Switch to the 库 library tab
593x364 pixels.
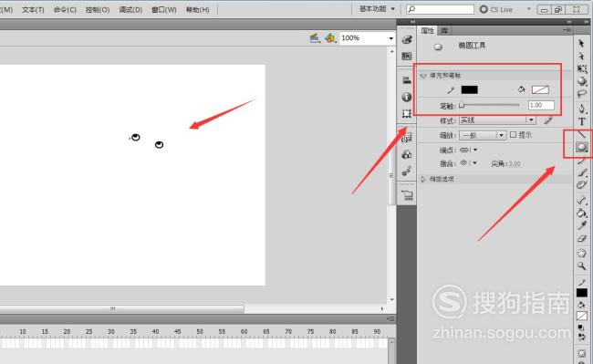coord(444,31)
